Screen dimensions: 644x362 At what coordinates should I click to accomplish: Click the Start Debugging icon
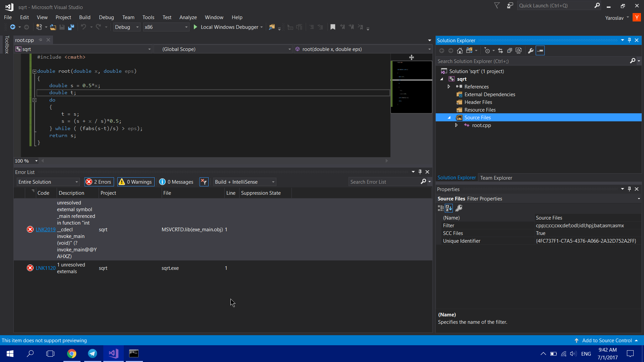pos(196,27)
